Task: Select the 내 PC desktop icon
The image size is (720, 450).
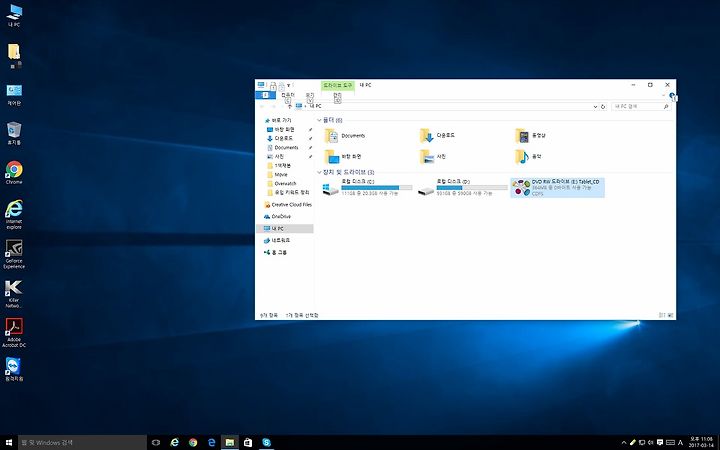Action: [14, 15]
